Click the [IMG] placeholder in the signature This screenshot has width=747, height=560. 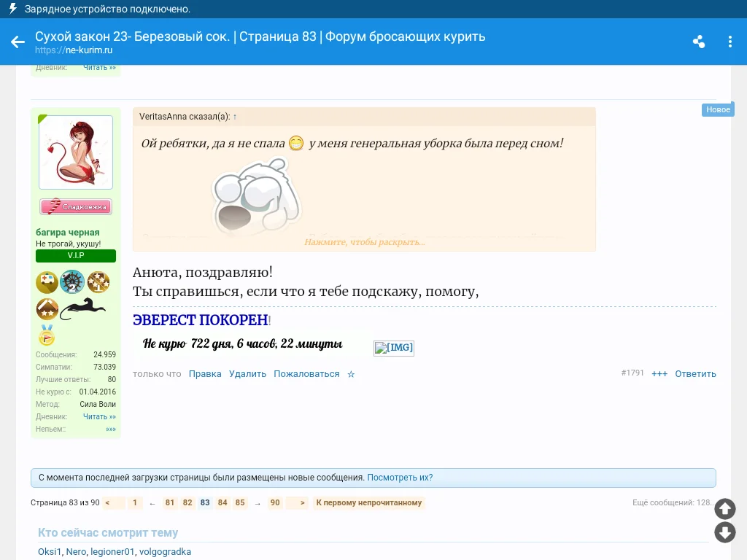[x=394, y=348]
